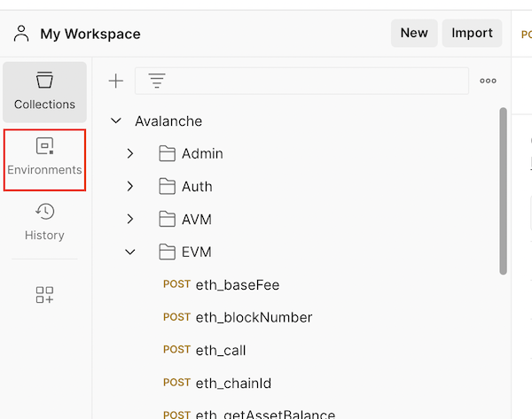
Task: Open the eth_call POST request
Action: tap(220, 351)
